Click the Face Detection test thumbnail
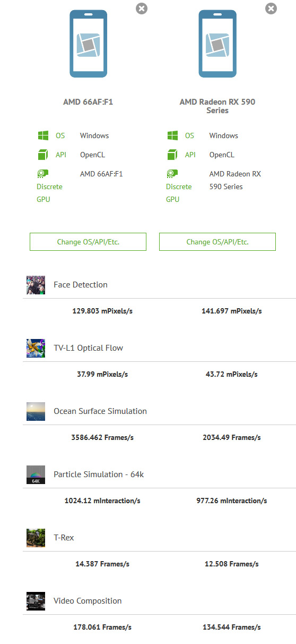The image size is (296, 644). (36, 285)
